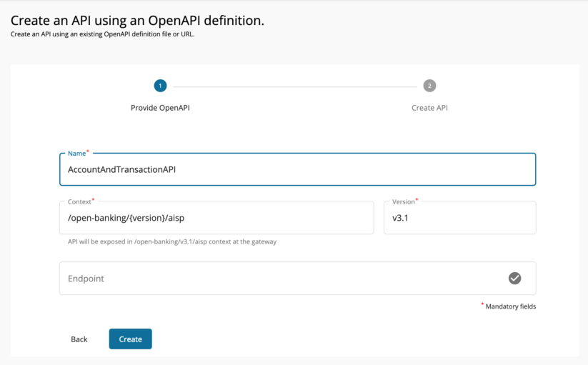Click the Version field label
Image resolution: width=588 pixels, height=365 pixels.
(403, 202)
